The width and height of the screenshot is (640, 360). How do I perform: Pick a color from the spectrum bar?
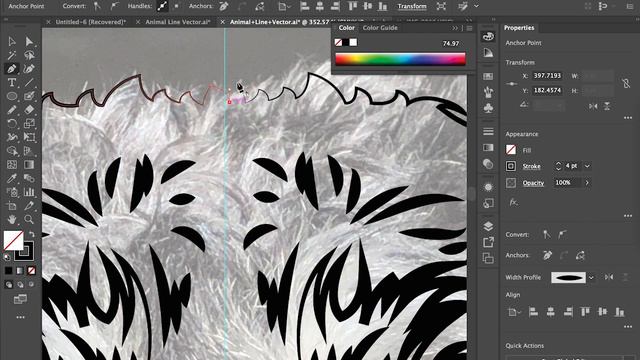coord(400,59)
